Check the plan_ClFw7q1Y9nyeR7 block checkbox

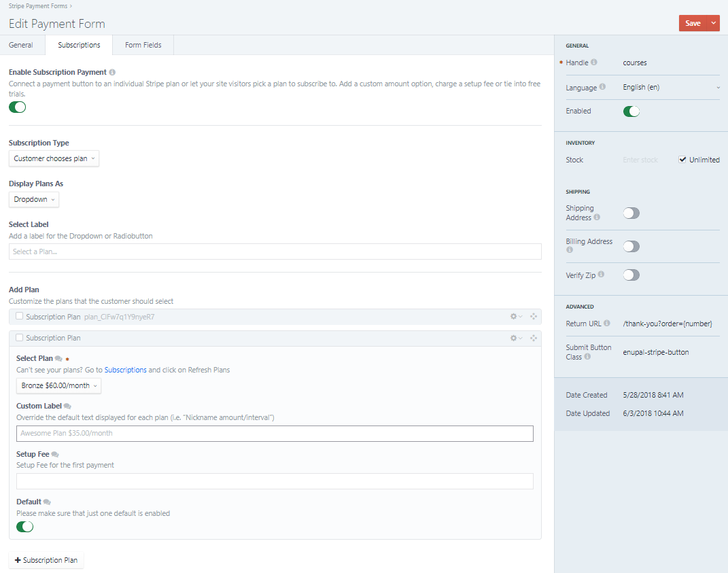[x=20, y=316]
